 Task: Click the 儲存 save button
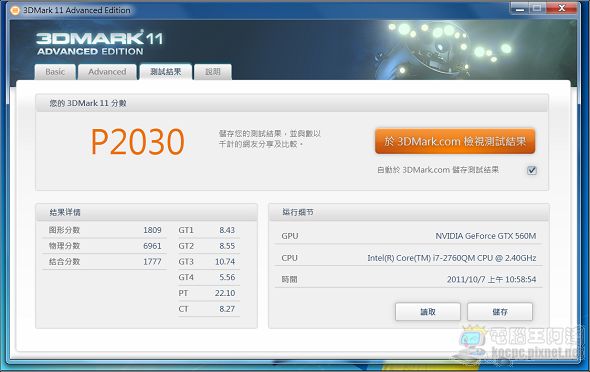coord(500,312)
